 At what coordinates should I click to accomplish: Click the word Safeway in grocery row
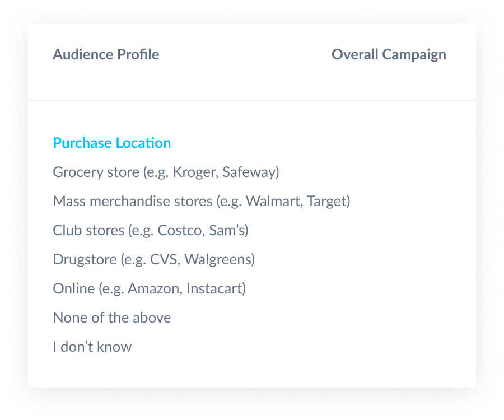pyautogui.click(x=249, y=172)
